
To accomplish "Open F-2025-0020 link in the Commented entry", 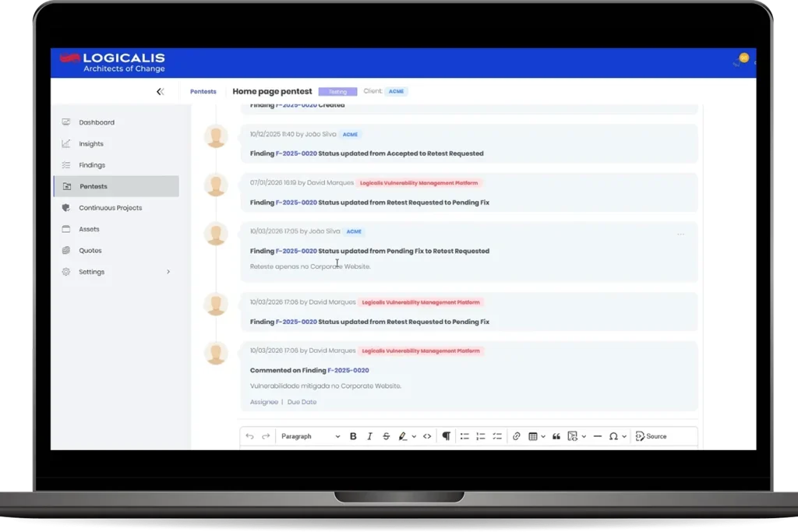I will [348, 370].
